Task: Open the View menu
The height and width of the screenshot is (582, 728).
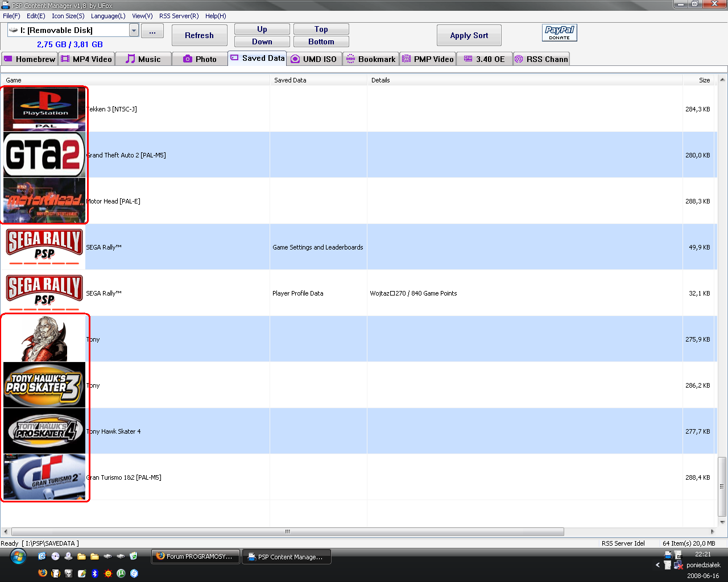Action: tap(142, 16)
